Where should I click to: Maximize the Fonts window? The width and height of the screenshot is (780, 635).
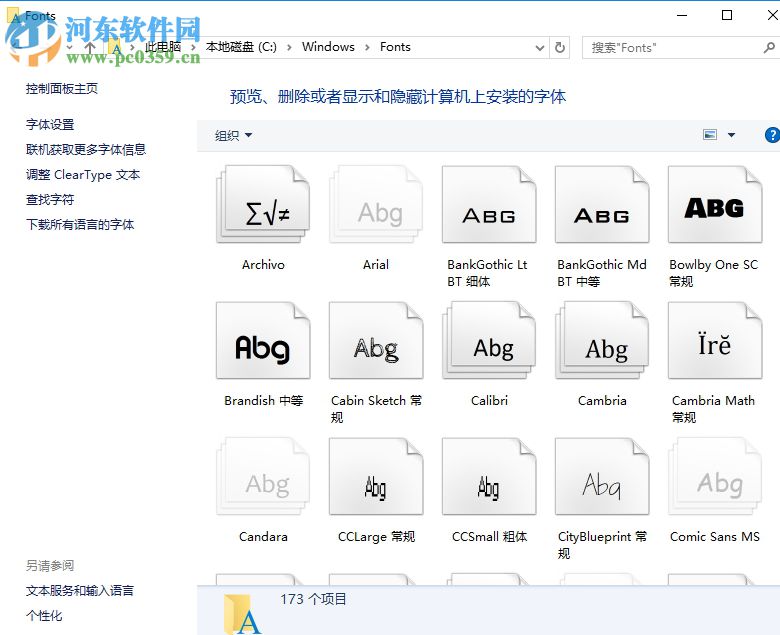click(727, 15)
